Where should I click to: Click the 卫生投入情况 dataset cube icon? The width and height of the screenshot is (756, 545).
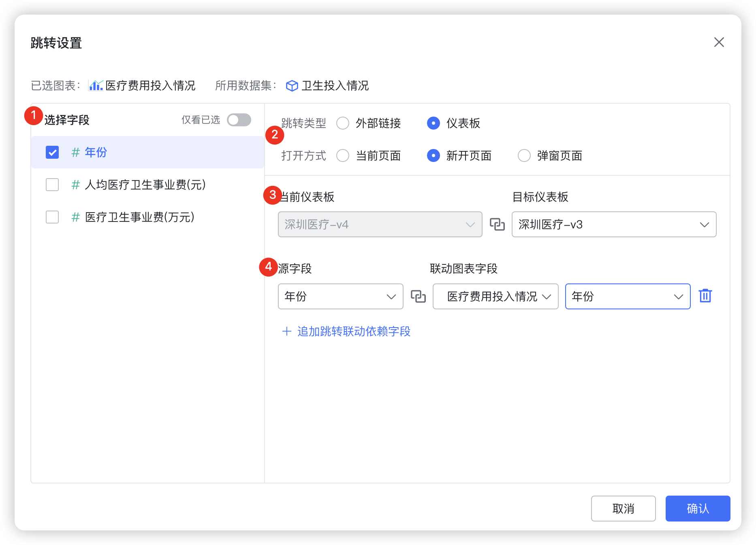pos(292,86)
